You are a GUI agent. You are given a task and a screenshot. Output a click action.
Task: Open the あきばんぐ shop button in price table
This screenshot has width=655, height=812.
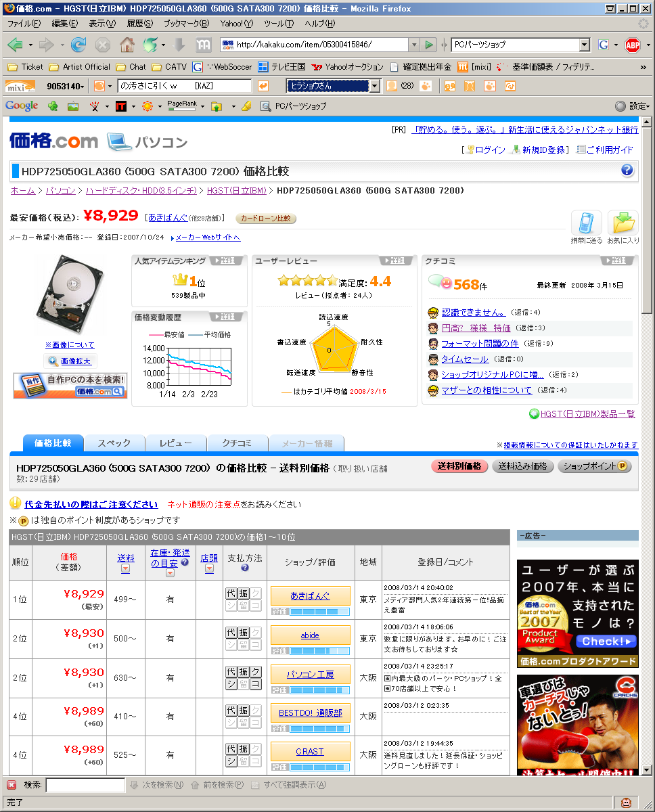point(311,595)
